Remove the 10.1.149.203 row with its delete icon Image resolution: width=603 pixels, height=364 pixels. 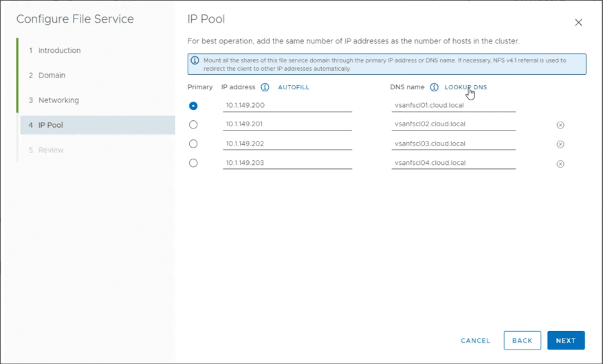(560, 164)
